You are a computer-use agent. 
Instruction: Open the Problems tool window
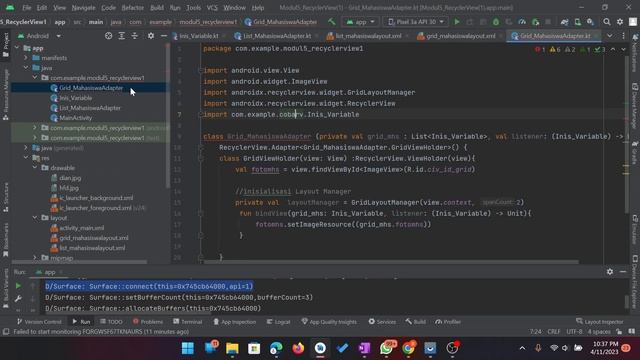click(148, 322)
